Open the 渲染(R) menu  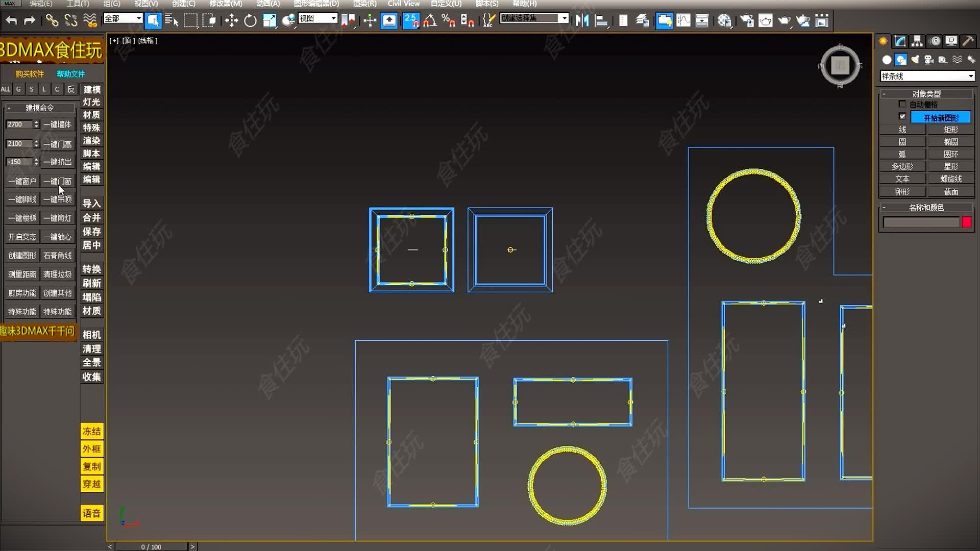[x=363, y=4]
